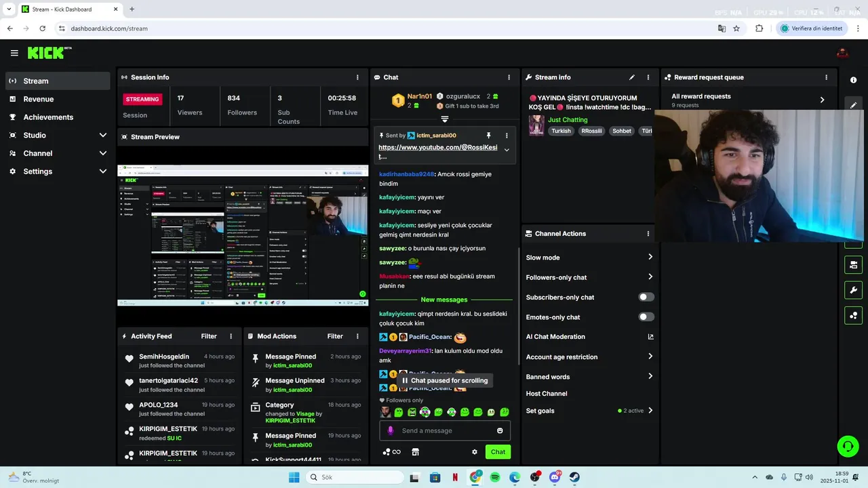Click the green Chat send button
868x488 pixels.
(x=498, y=452)
